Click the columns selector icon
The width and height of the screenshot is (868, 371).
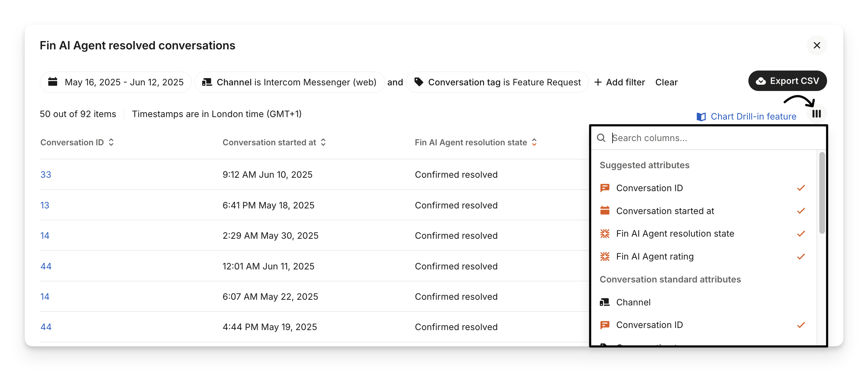pos(816,114)
